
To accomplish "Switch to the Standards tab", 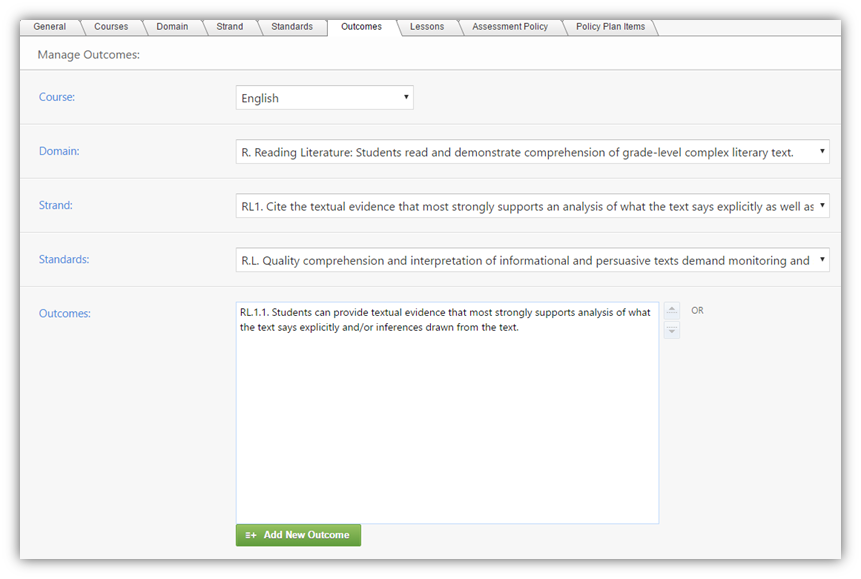I will pos(292,27).
